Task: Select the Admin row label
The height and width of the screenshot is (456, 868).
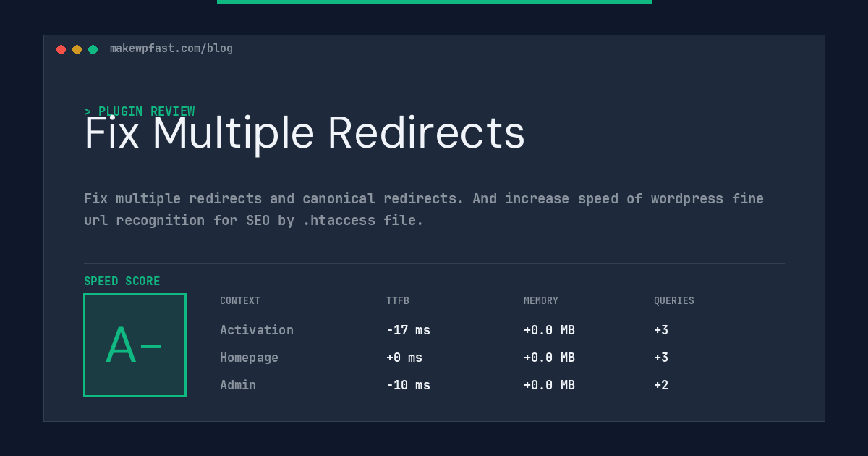Action: point(238,385)
